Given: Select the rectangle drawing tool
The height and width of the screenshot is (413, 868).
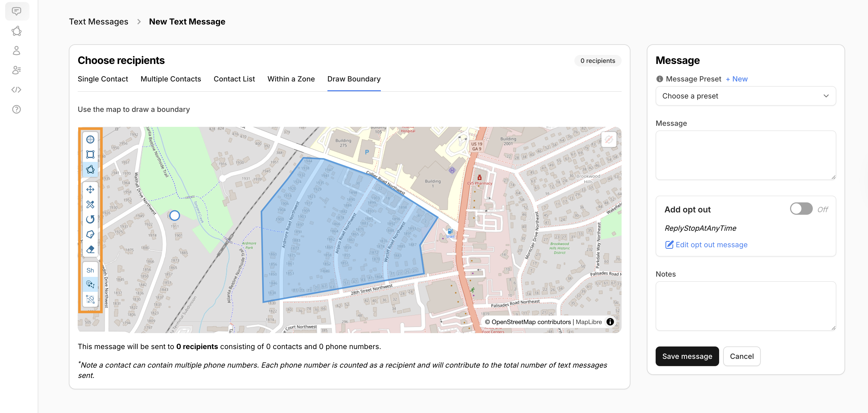Looking at the screenshot, I should 90,154.
